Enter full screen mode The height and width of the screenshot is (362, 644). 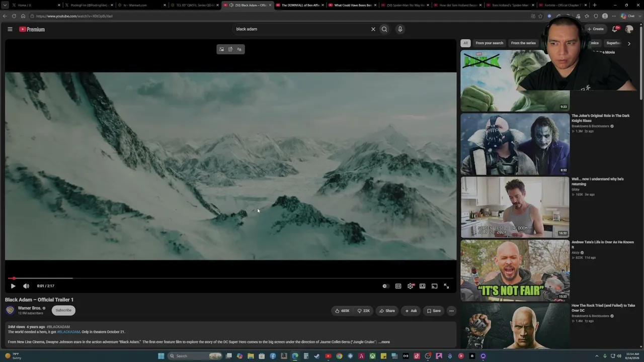[446, 286]
